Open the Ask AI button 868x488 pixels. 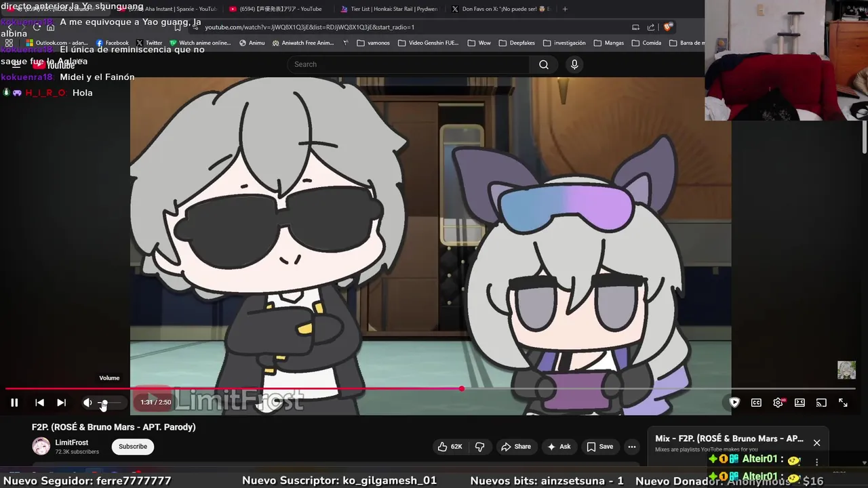(x=559, y=447)
